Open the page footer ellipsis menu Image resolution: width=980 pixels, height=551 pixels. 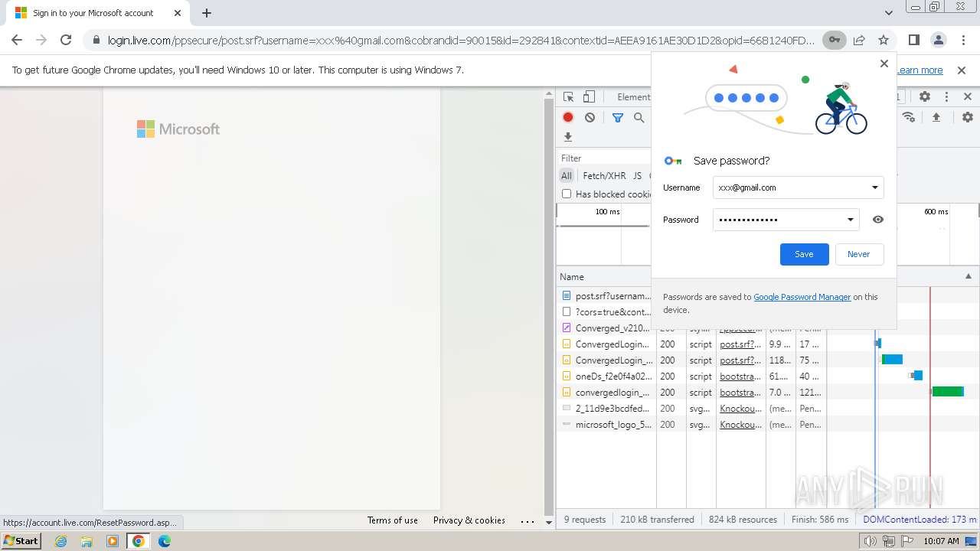[x=528, y=520]
